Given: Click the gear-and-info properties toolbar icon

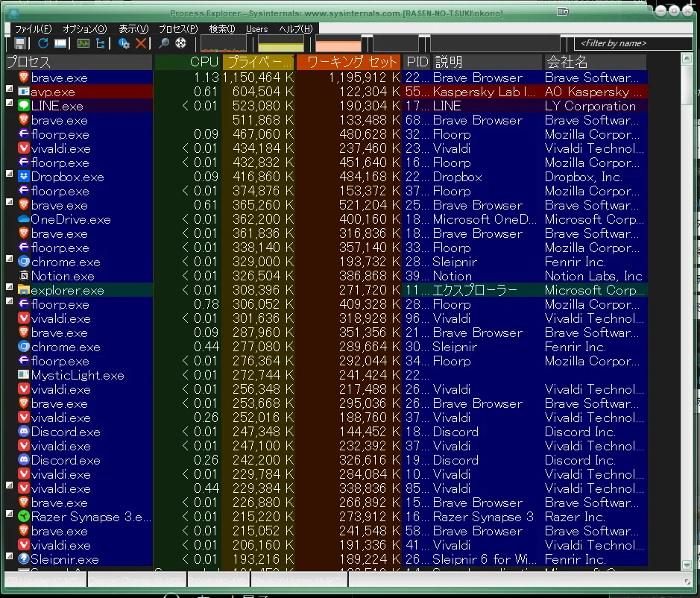Looking at the screenshot, I should pos(124,43).
